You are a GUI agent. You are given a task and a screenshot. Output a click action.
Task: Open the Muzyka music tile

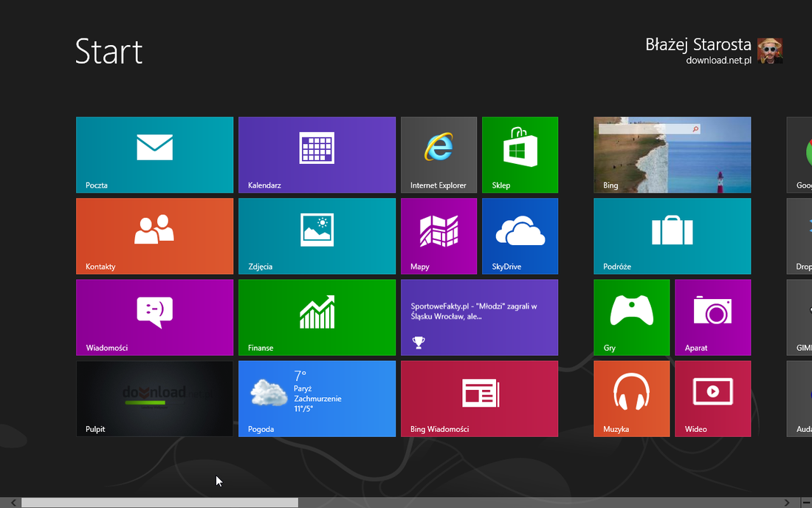coord(632,399)
